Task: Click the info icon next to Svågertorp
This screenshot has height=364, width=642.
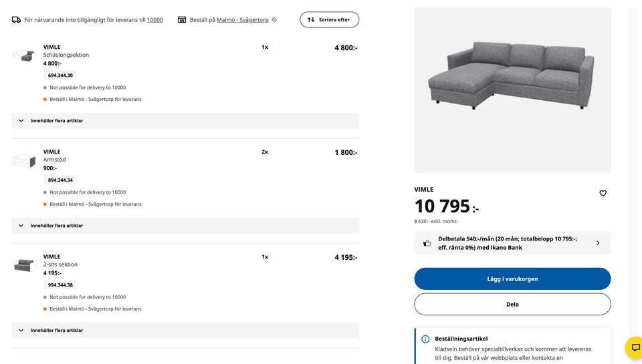Action: click(x=274, y=20)
